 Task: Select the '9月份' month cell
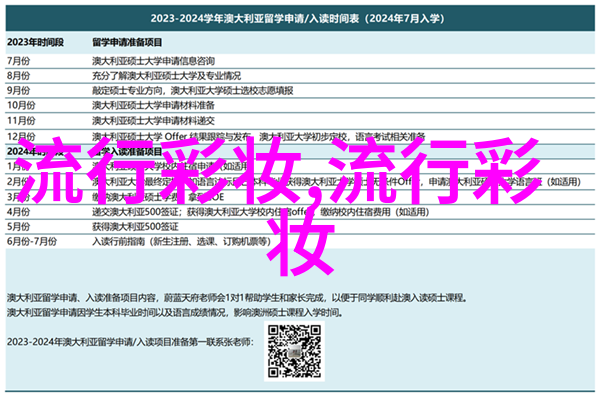coord(18,91)
